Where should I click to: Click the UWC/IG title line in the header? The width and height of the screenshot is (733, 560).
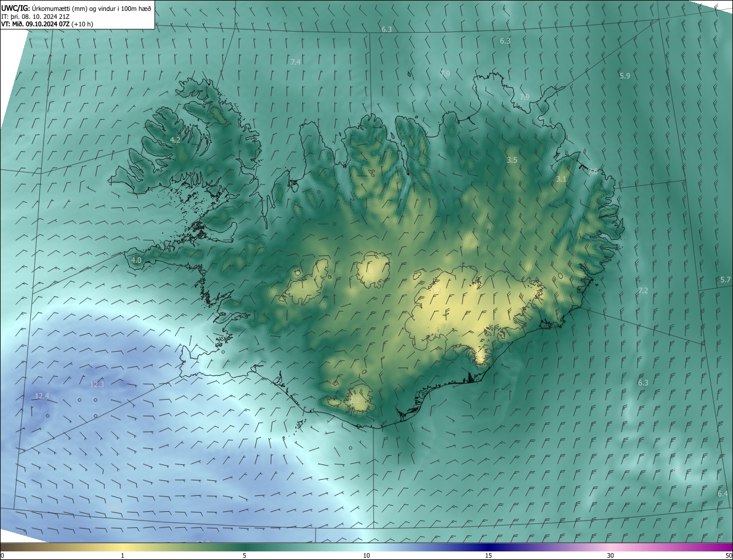pyautogui.click(x=76, y=8)
